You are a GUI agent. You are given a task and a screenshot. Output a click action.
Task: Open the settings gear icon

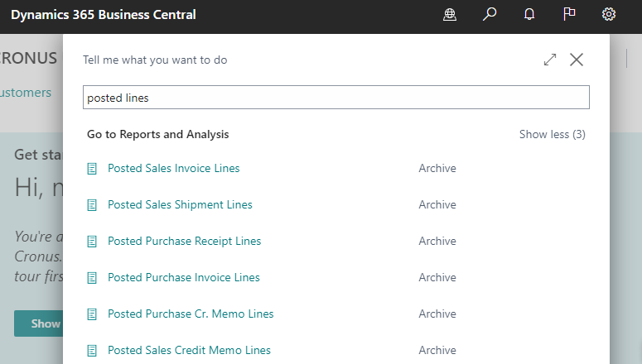click(609, 14)
